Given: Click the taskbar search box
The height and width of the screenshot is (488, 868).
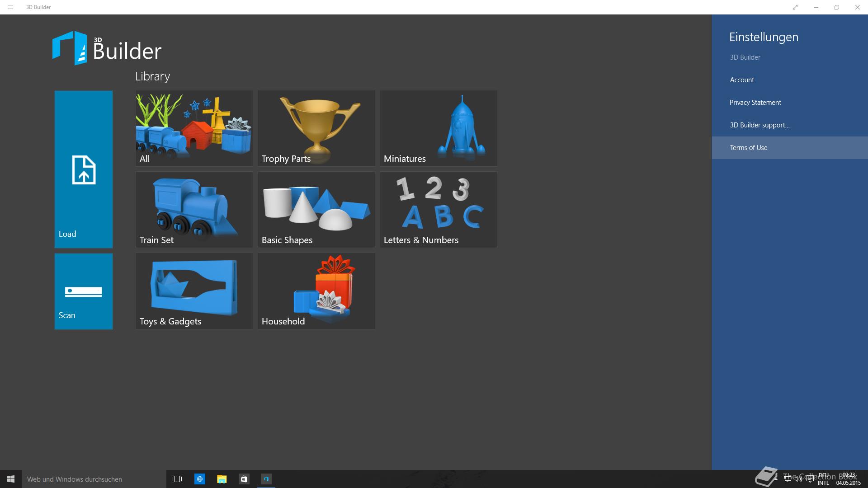Looking at the screenshot, I should coord(94,479).
